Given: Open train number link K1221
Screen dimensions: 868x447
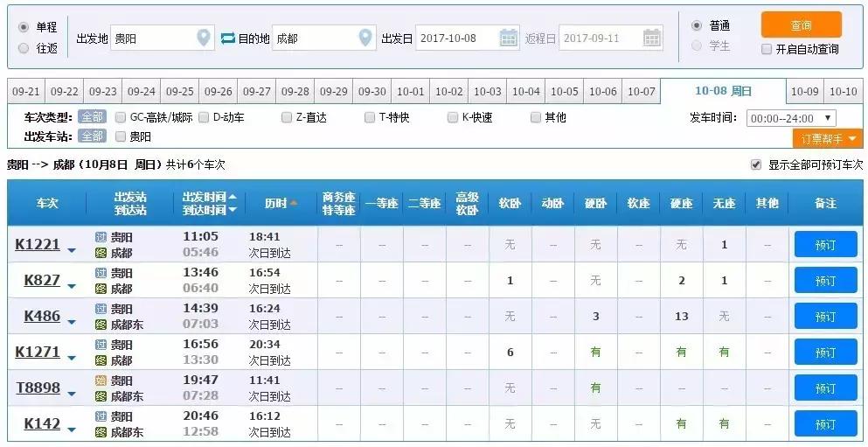Looking at the screenshot, I should (x=38, y=244).
